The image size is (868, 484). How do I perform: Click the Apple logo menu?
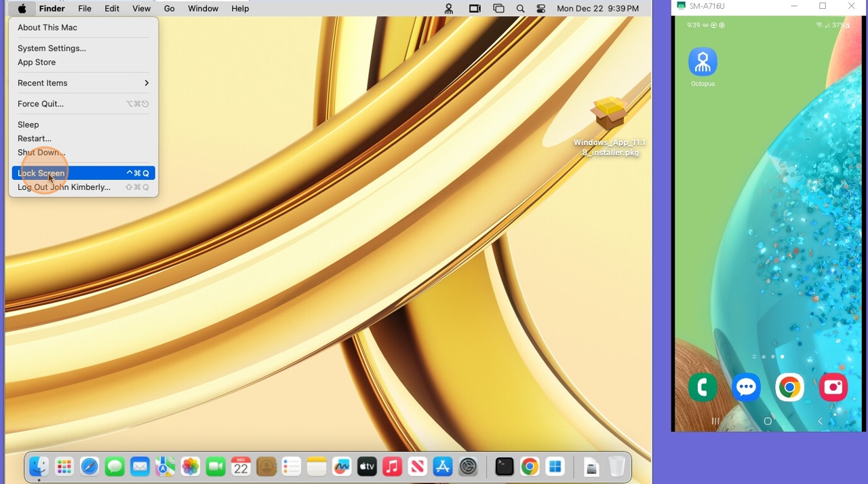click(22, 9)
